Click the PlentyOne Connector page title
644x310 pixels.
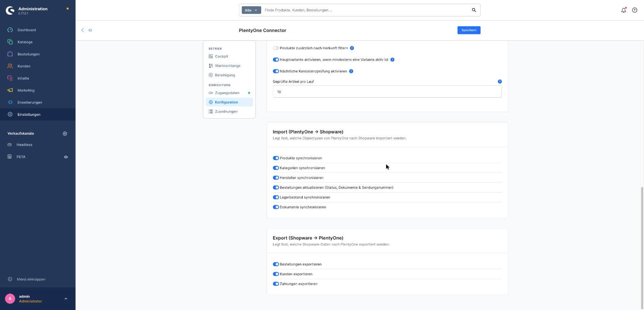[x=262, y=30]
